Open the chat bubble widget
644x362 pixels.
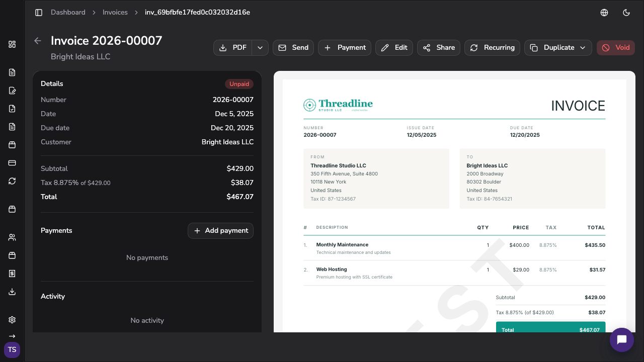[x=622, y=340]
